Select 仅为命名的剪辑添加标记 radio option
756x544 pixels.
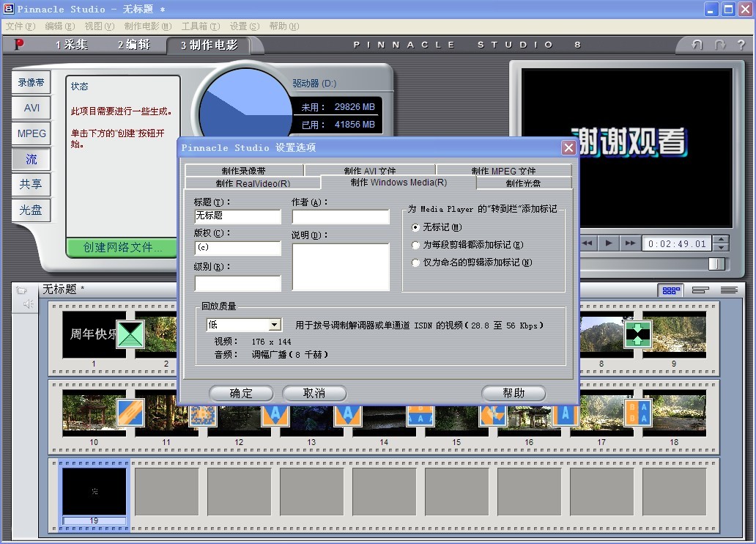[x=416, y=262]
